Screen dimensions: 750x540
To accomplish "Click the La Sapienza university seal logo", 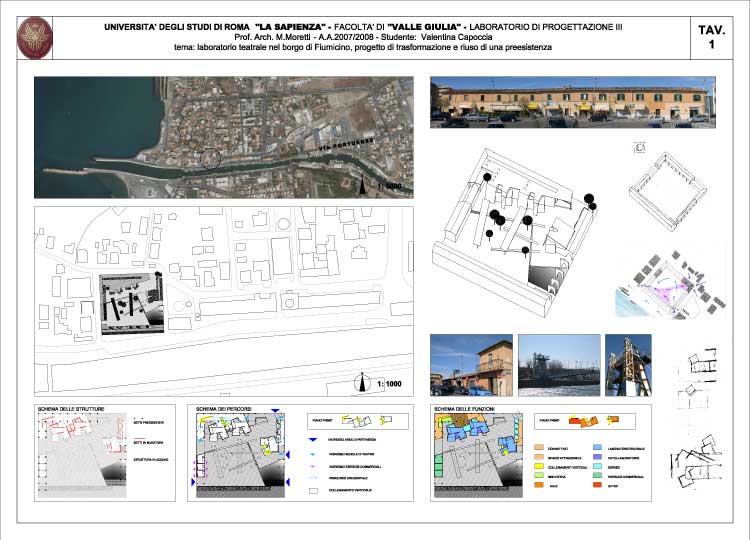I will click(x=34, y=38).
